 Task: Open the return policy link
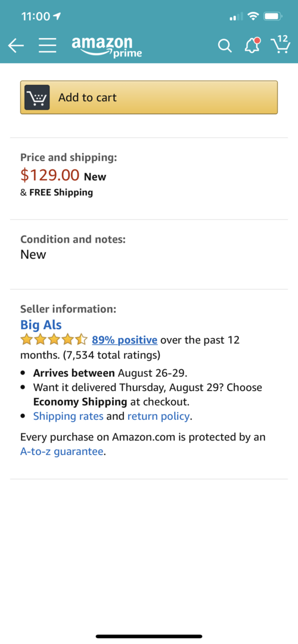coord(159,416)
